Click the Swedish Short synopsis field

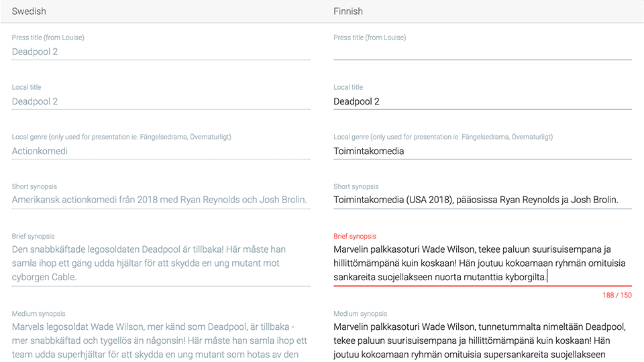[x=160, y=200]
